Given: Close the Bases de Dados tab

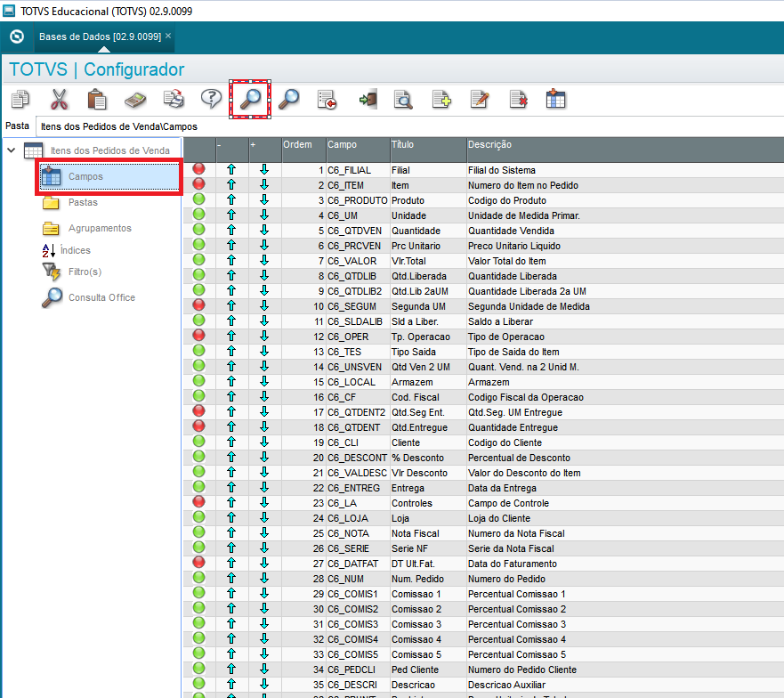Looking at the screenshot, I should [x=168, y=36].
